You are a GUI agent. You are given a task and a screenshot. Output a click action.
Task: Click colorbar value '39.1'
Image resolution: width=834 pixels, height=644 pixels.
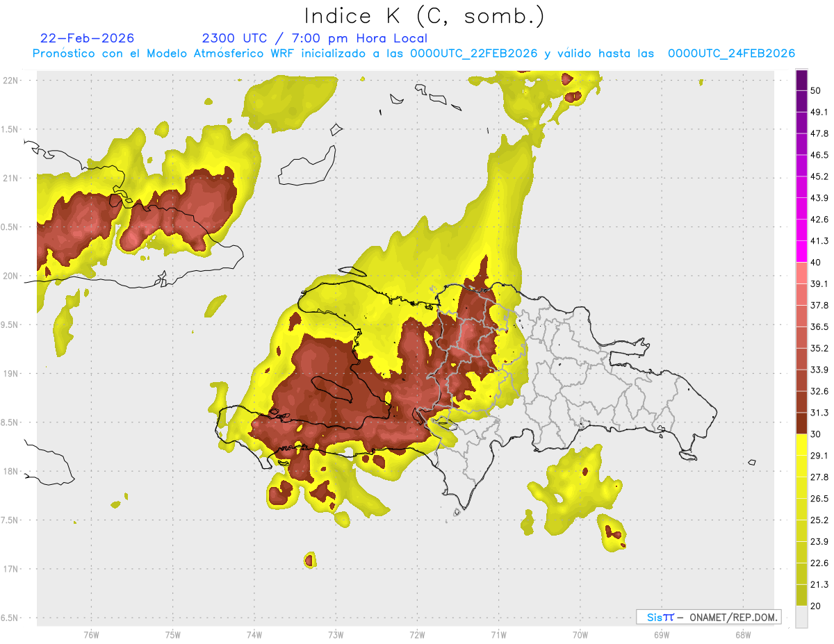click(x=819, y=284)
